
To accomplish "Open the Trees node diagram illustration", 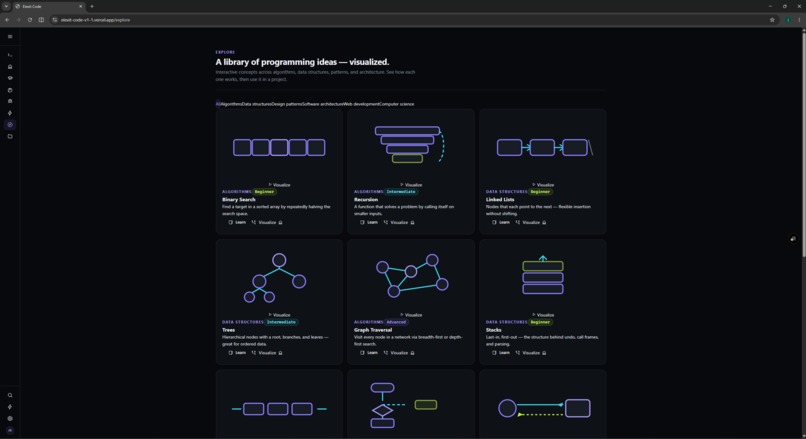I will pos(275,278).
